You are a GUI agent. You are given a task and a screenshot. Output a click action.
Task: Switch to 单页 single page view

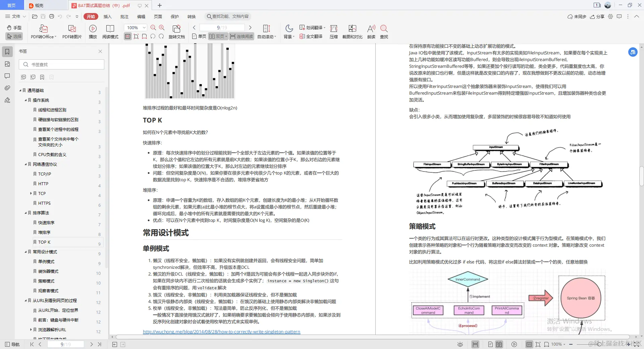coord(199,36)
